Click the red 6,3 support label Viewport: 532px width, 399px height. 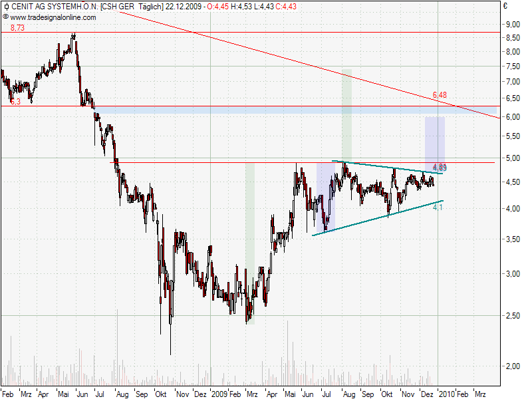(x=15, y=102)
